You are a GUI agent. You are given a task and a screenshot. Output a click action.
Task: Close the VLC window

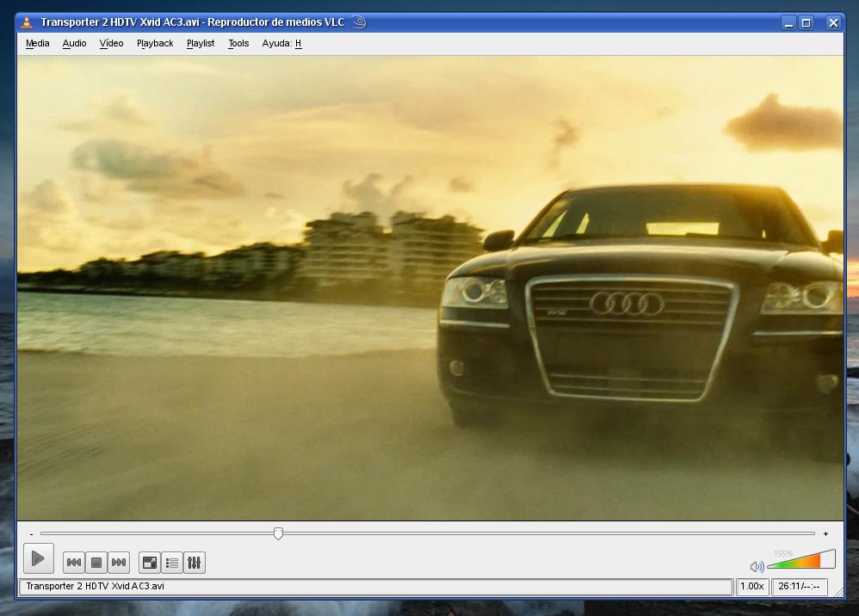(x=833, y=23)
